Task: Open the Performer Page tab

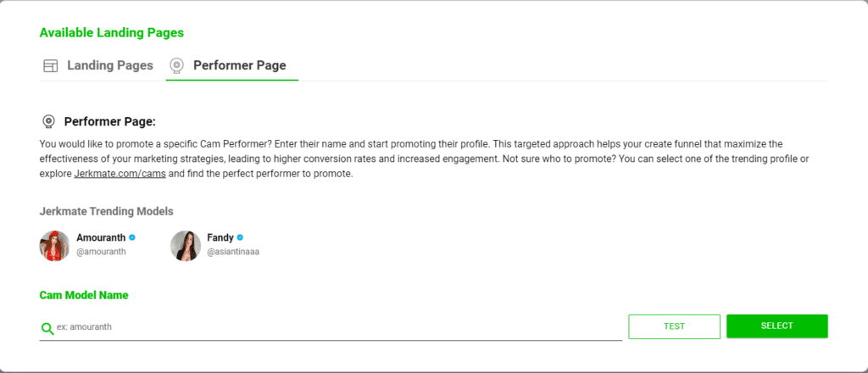Action: point(239,65)
